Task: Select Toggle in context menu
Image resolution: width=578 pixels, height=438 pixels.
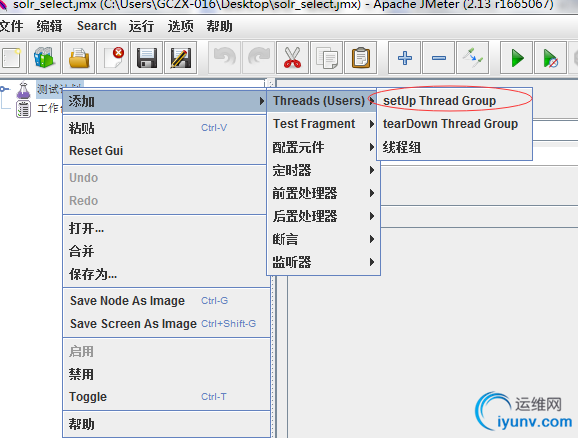Action: coord(167,397)
